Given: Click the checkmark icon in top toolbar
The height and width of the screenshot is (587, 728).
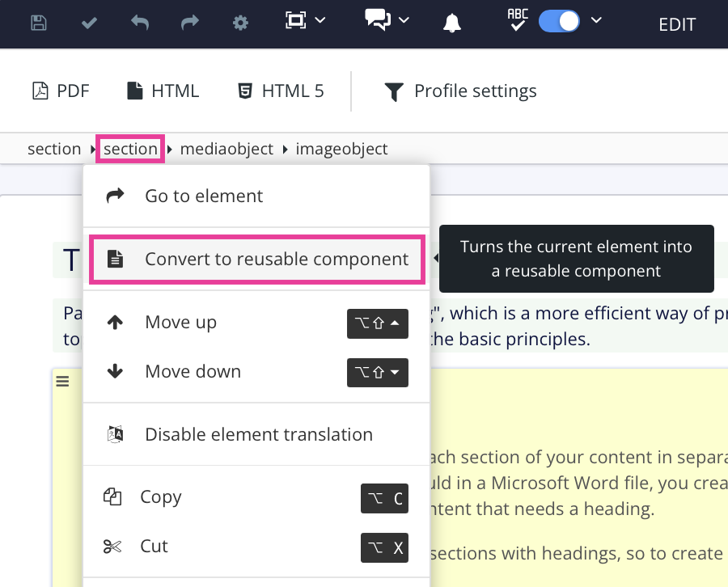Looking at the screenshot, I should (89, 23).
